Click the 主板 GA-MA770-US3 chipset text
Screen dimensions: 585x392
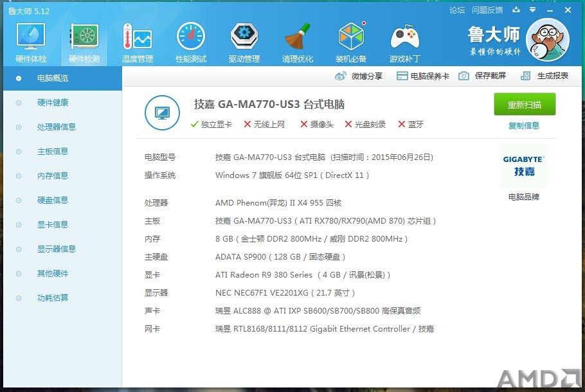click(x=326, y=221)
